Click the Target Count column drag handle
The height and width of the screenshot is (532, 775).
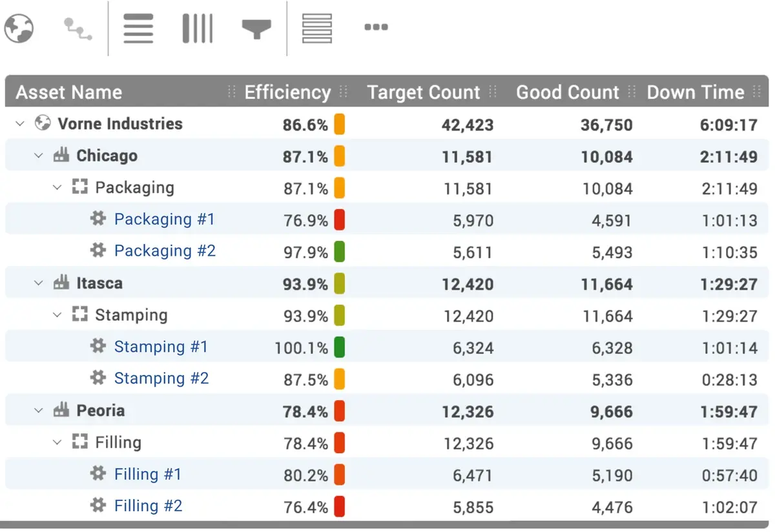click(493, 92)
